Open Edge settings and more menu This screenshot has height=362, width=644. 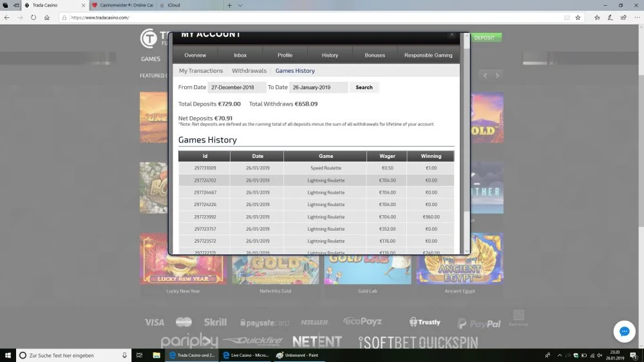pos(637,17)
